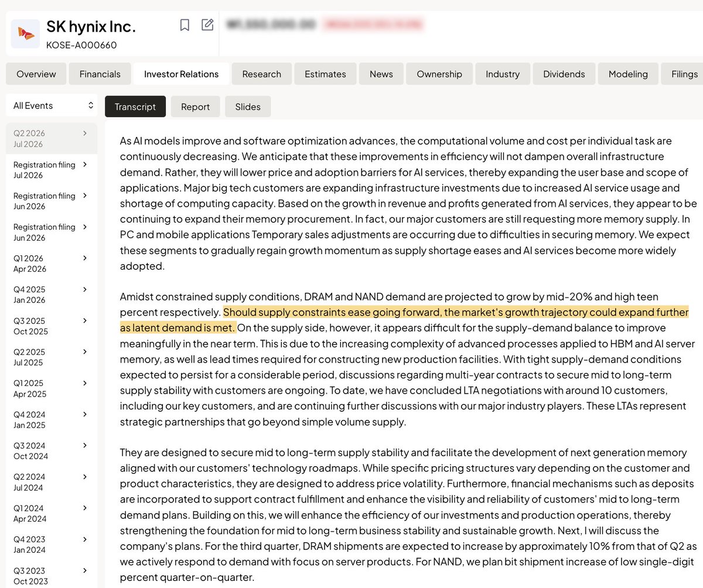Click the chevron next to Q1 2024
The height and width of the screenshot is (588, 703).
[85, 508]
